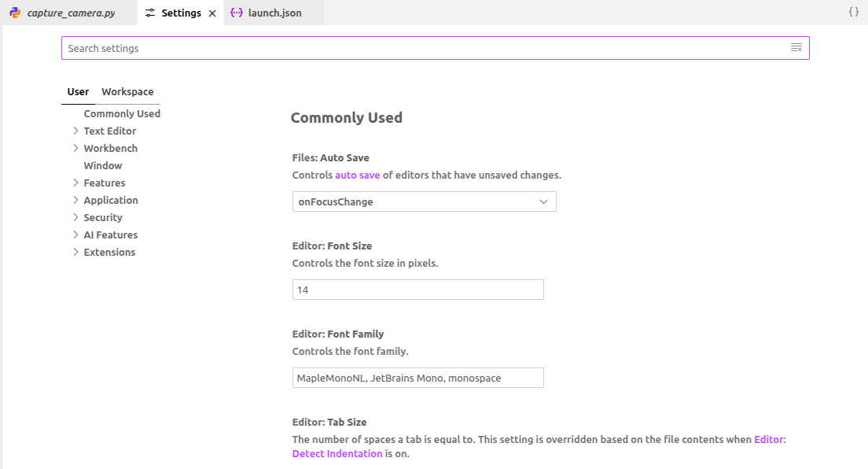Expand the Features tree node
This screenshot has height=469, width=868.
75,183
